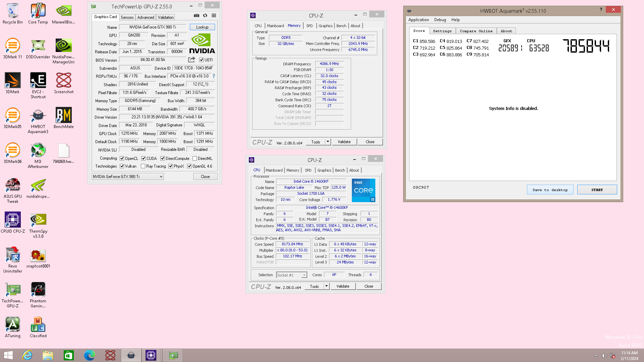Open the BenchMate desktop icon
This screenshot has width=644, height=362.
[x=63, y=118]
